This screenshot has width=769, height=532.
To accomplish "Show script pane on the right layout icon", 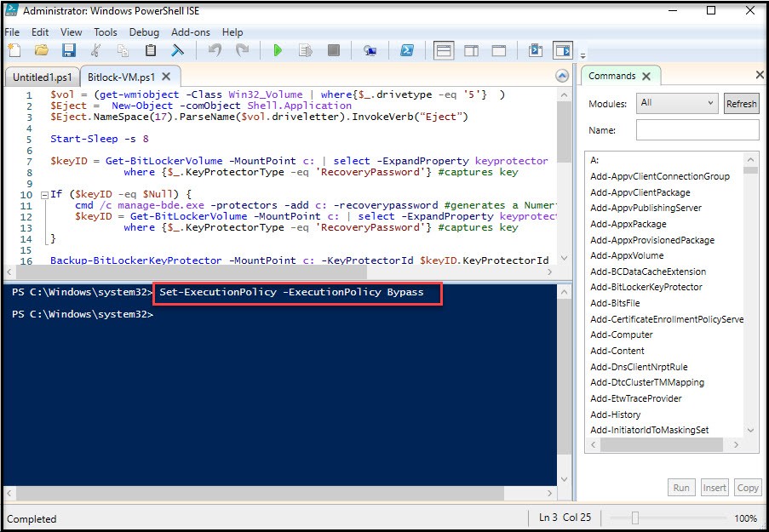I will point(471,50).
